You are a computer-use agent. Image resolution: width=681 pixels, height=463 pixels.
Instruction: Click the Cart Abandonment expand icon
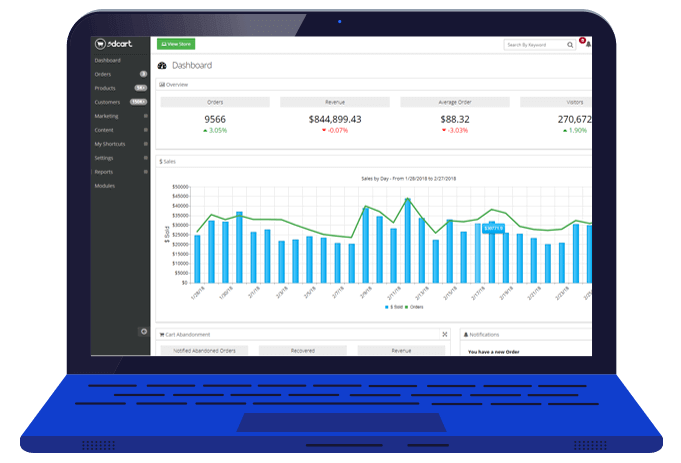(444, 334)
